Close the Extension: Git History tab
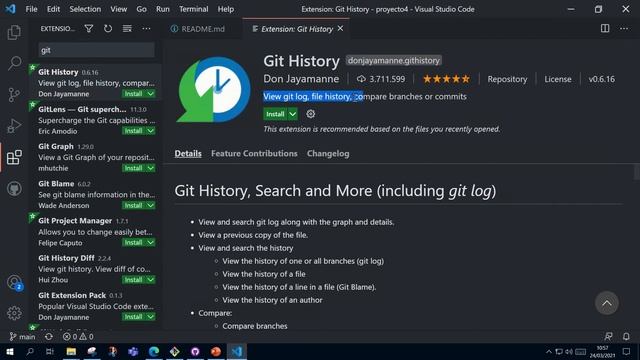640x360 pixels. coord(340,29)
